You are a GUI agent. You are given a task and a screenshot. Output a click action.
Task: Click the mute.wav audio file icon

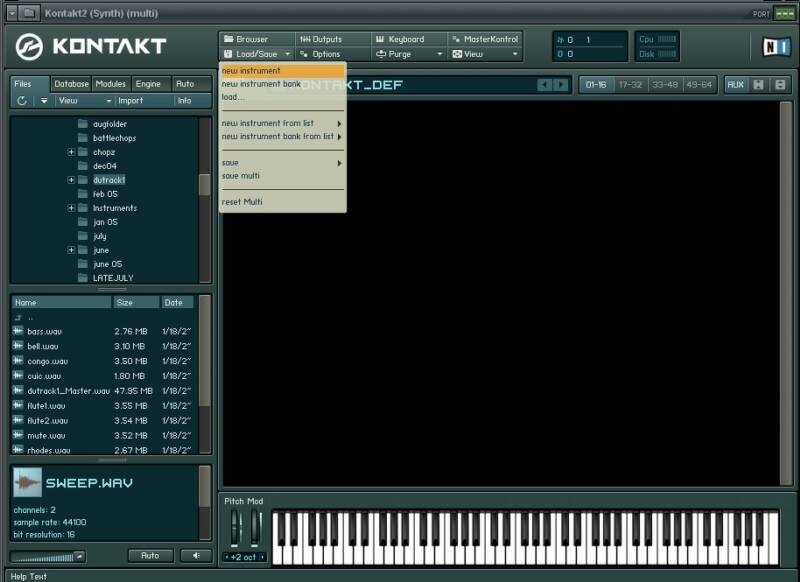click(x=18, y=435)
